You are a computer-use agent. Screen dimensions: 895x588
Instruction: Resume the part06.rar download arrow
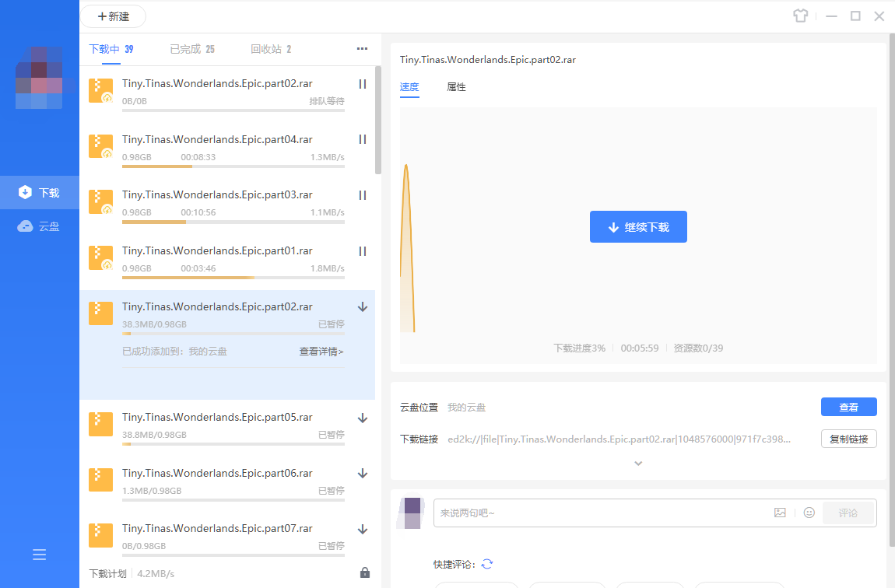point(362,474)
